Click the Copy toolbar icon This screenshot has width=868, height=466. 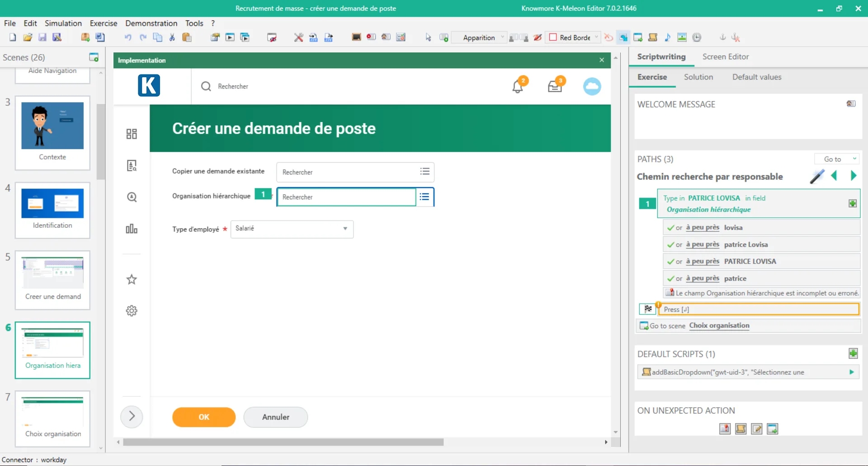157,38
